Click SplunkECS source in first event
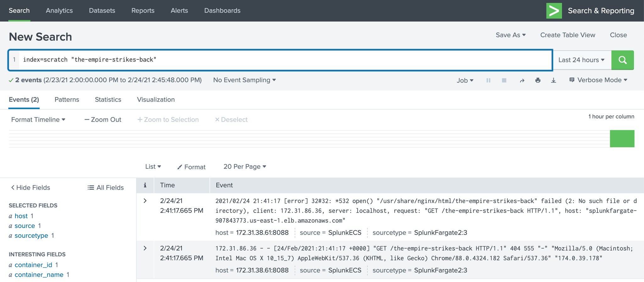The height and width of the screenshot is (282, 644). click(345, 233)
